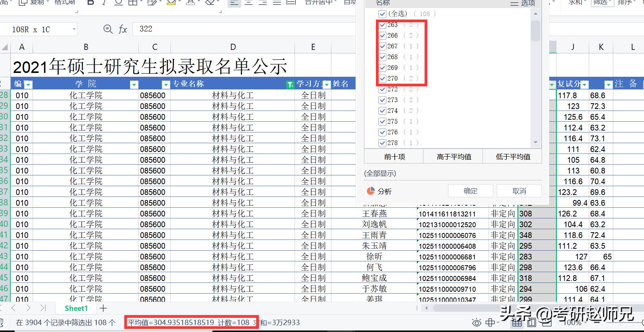Switch to page layout view icon

click(x=532, y=323)
